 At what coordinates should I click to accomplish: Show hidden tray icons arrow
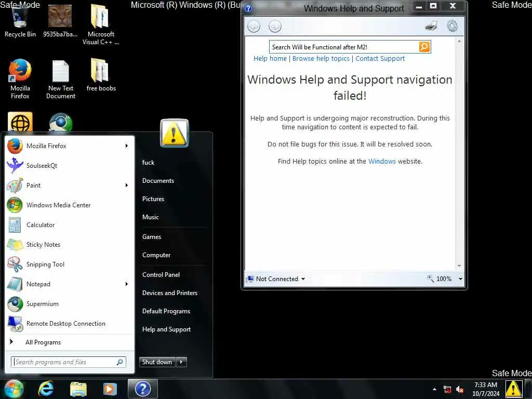[x=434, y=389]
